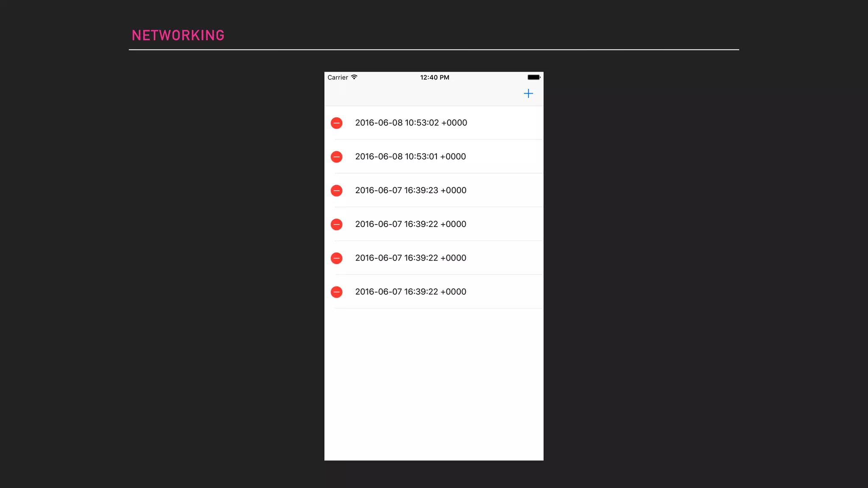
Task: Select the fourth row's timestamp text
Action: tap(410, 224)
